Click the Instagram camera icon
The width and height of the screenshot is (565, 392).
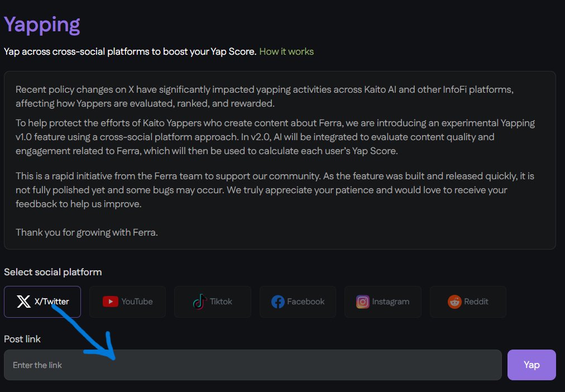(x=363, y=302)
